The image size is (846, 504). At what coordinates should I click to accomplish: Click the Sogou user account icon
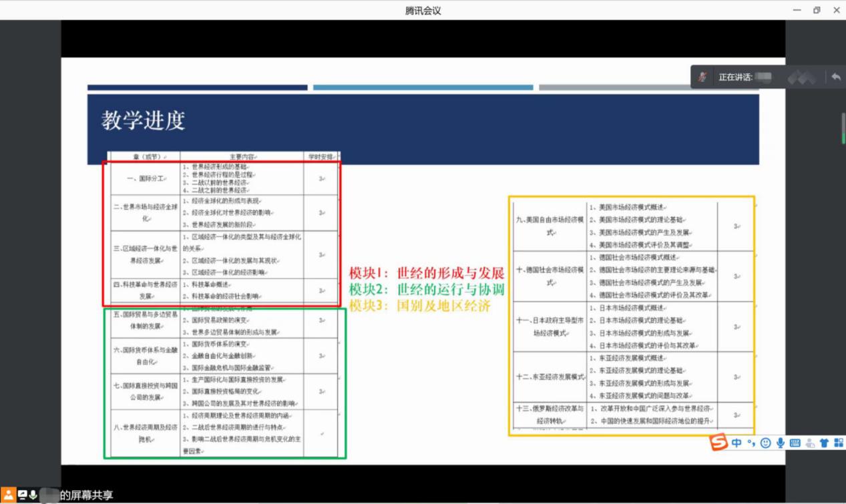[810, 443]
